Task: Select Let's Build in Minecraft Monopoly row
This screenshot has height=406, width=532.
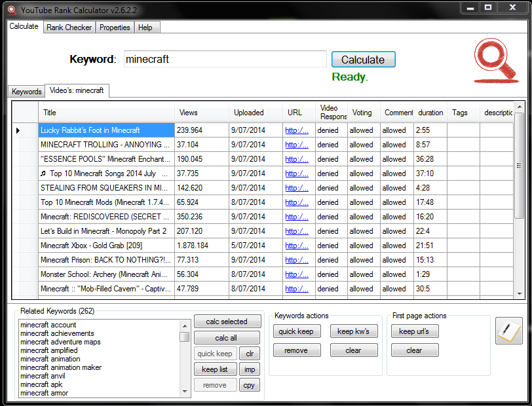Action: (x=106, y=231)
